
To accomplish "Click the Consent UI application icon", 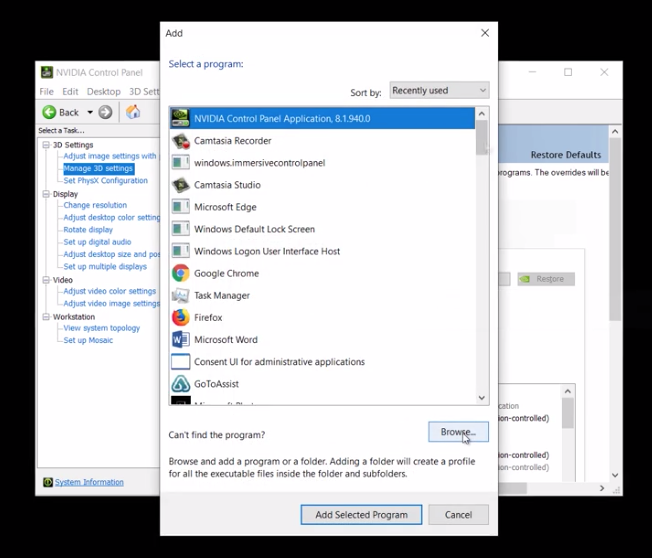I will click(180, 361).
